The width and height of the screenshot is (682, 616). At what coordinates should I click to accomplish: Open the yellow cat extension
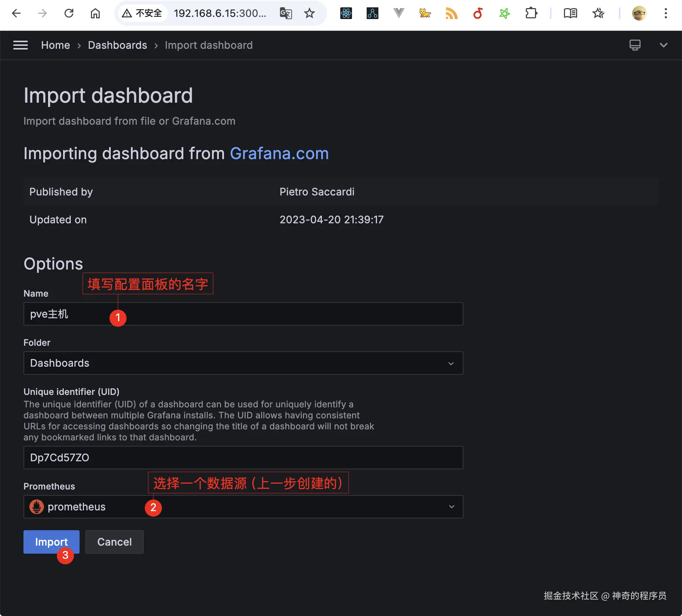[x=425, y=14]
